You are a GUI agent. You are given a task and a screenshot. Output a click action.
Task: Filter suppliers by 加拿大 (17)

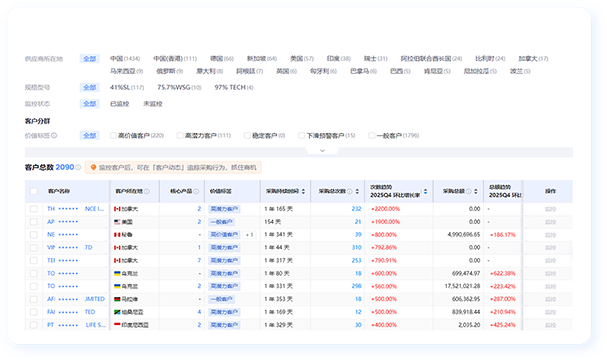coord(533,59)
